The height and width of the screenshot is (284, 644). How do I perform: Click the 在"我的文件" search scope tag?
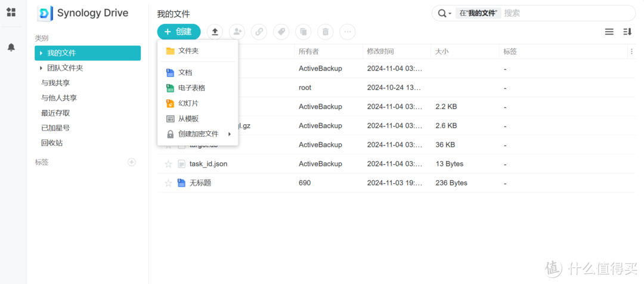point(478,13)
